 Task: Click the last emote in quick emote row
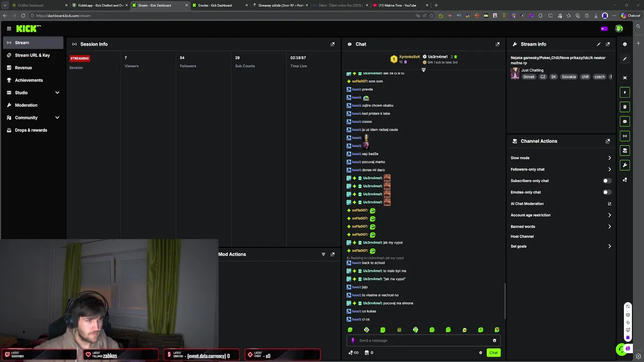[x=497, y=330]
